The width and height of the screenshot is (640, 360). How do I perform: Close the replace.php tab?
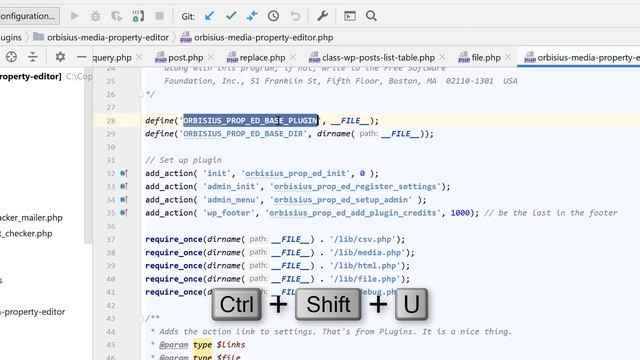tap(293, 57)
